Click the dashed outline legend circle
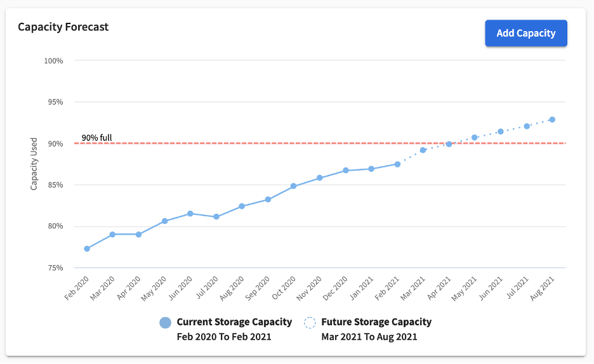This screenshot has width=594, height=364. [310, 323]
